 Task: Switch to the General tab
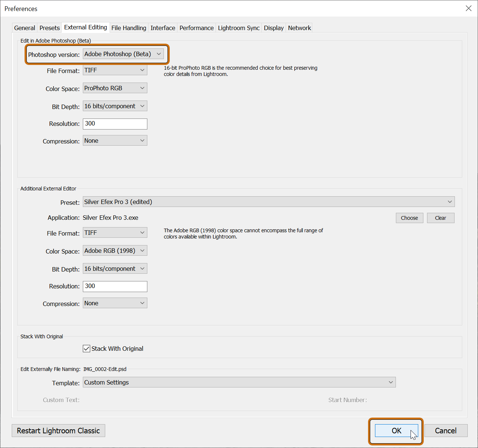pyautogui.click(x=25, y=28)
